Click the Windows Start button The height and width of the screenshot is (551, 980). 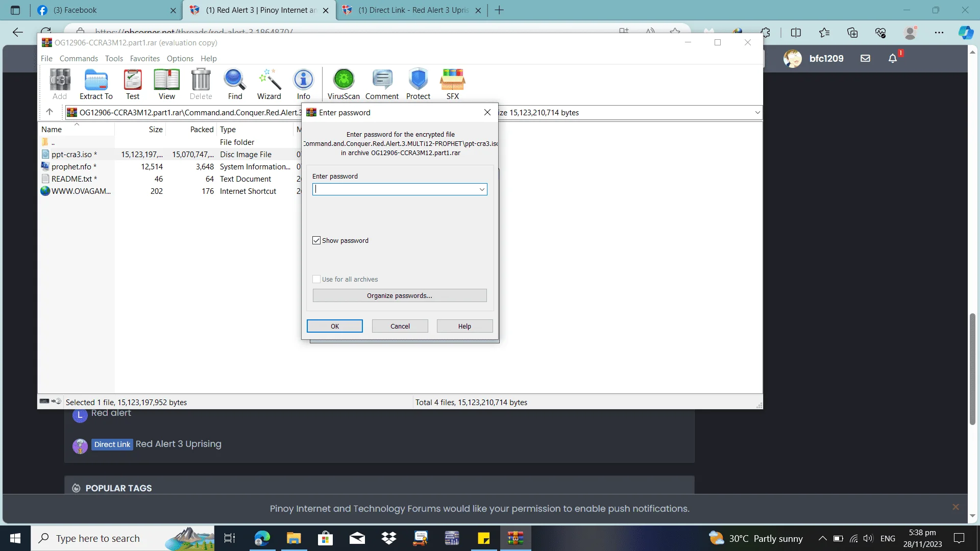(x=15, y=538)
